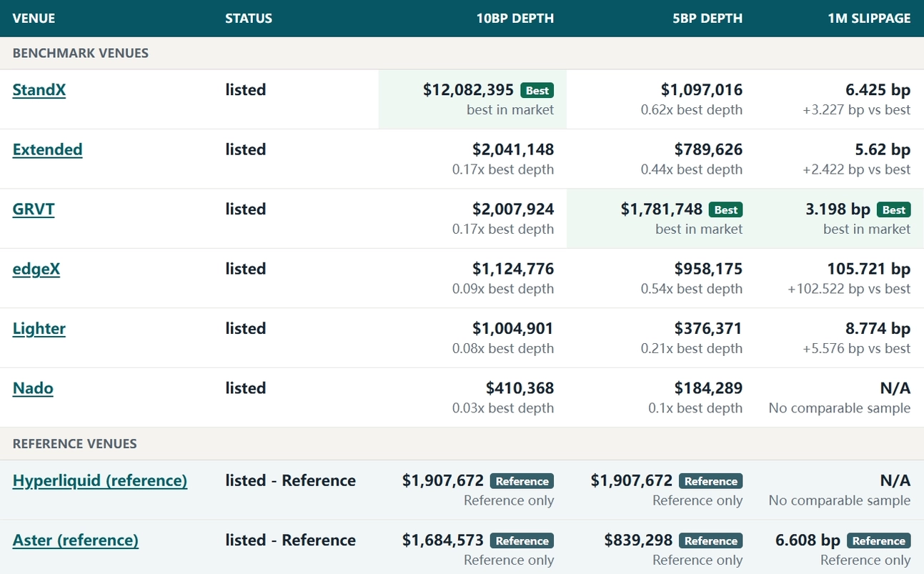Click the VENUE column header

(x=34, y=19)
